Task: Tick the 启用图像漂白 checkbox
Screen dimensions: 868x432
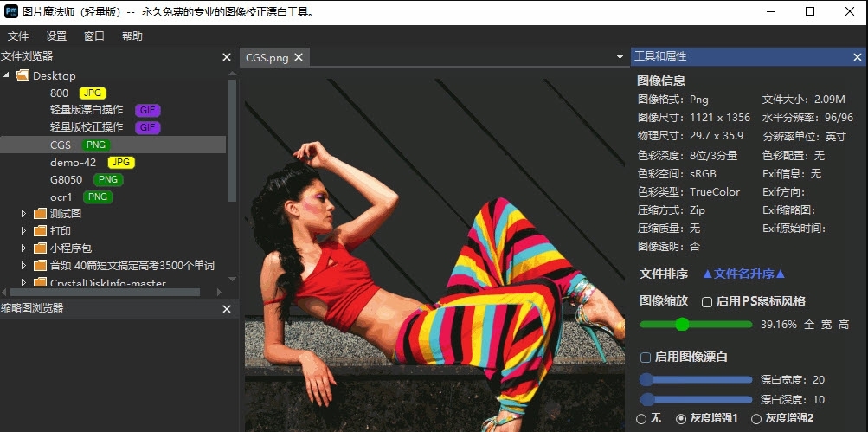Action: [x=645, y=357]
